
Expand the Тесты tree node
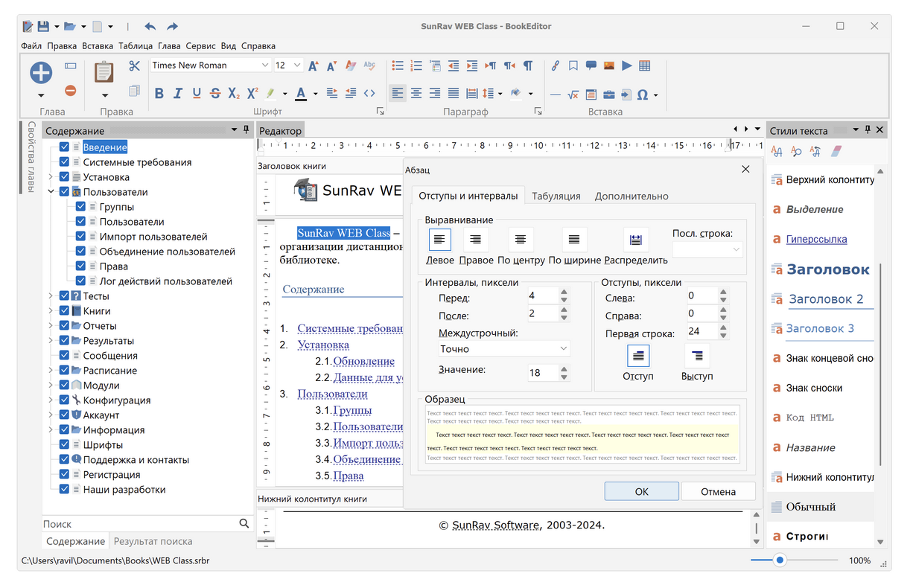coord(51,296)
